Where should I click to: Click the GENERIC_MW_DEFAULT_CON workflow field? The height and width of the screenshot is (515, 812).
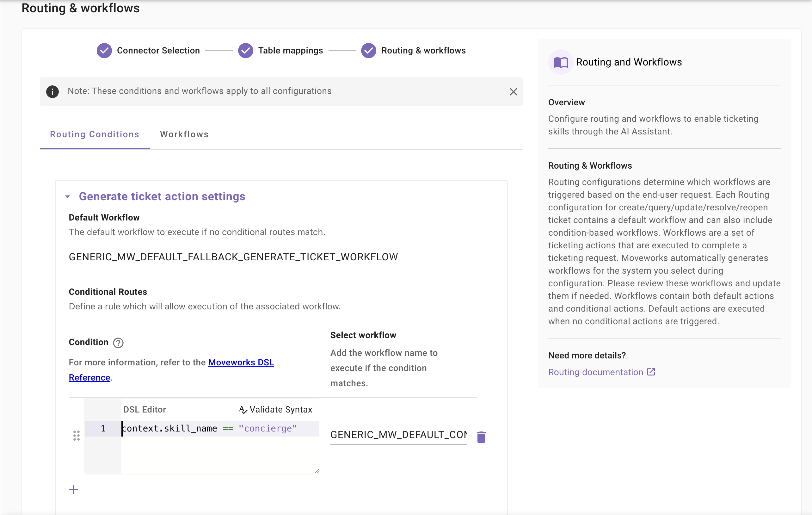398,434
